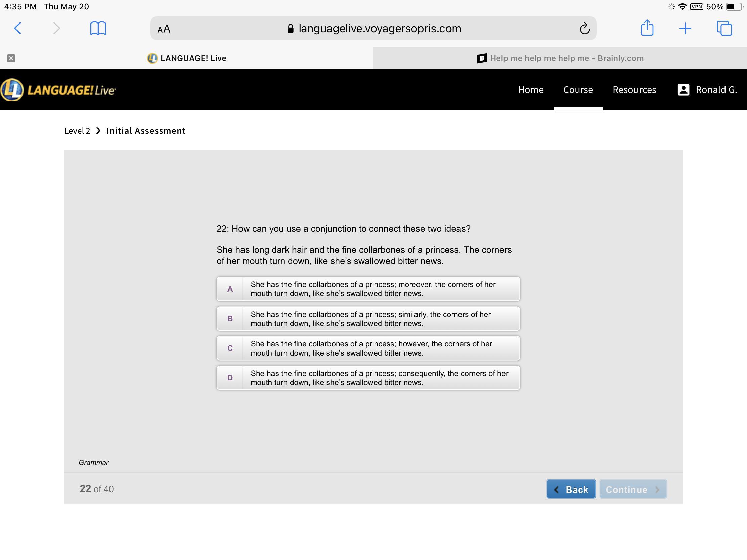Reload the page with the refresh icon

584,29
